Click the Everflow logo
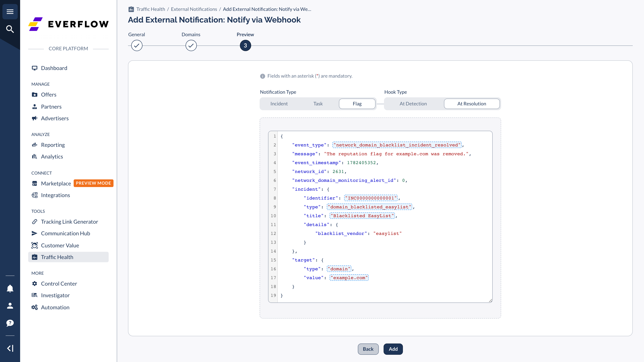 pyautogui.click(x=68, y=24)
